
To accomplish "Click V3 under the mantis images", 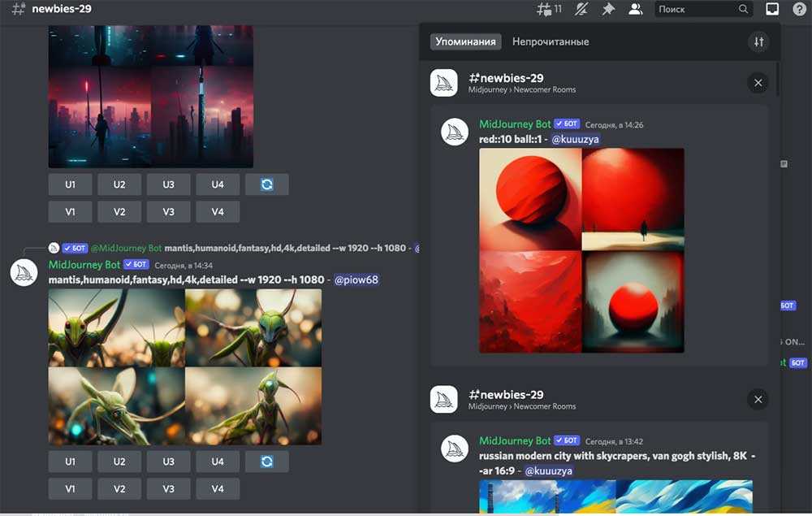I will point(168,488).
